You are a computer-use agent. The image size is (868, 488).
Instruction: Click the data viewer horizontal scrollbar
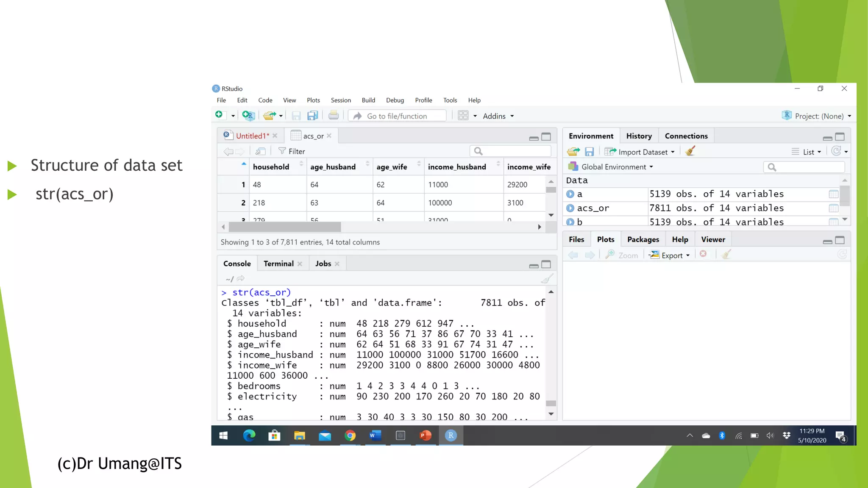pyautogui.click(x=285, y=227)
